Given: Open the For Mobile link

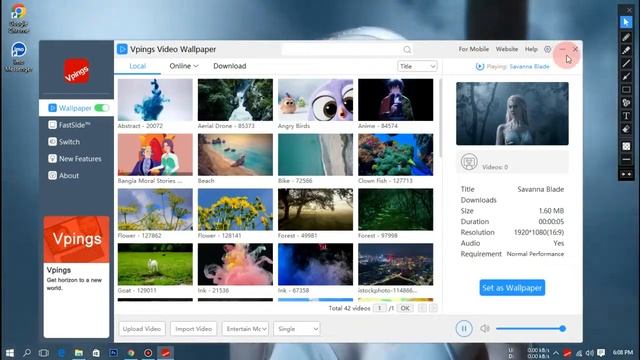Looking at the screenshot, I should [473, 49].
